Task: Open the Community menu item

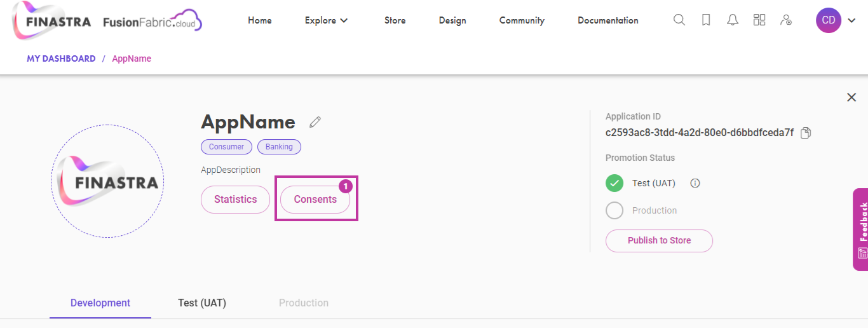Action: point(522,20)
